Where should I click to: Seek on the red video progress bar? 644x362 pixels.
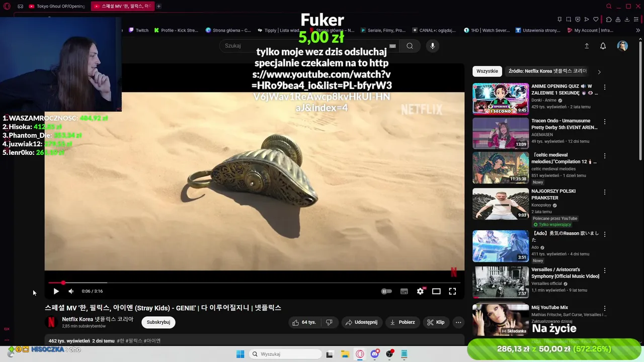[x=254, y=283]
